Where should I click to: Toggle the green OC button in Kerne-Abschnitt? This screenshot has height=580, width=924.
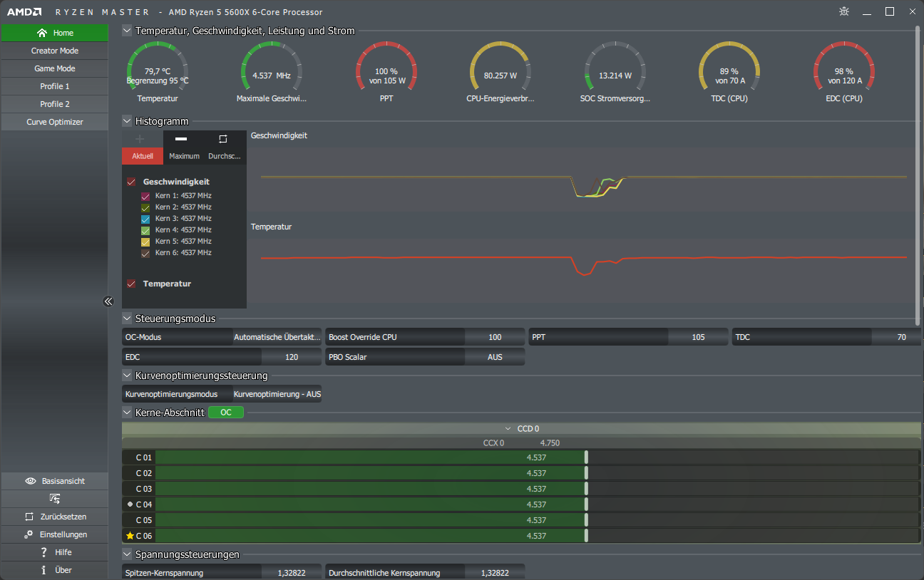click(226, 413)
